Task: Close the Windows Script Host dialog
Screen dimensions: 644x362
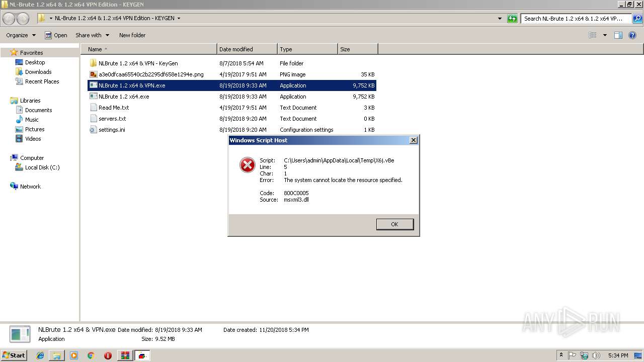Action: pyautogui.click(x=414, y=140)
